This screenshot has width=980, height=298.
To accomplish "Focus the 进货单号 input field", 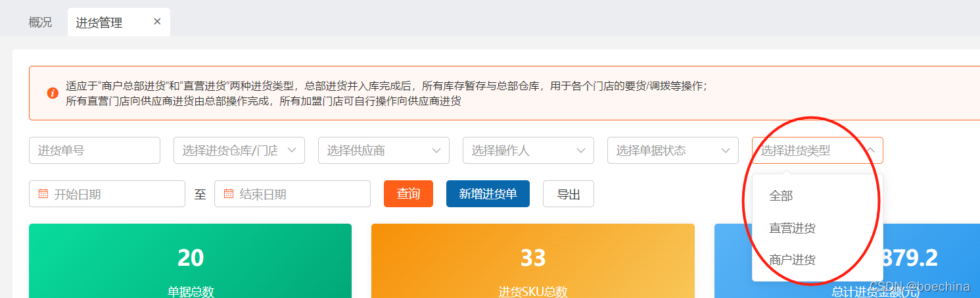I will (x=95, y=150).
